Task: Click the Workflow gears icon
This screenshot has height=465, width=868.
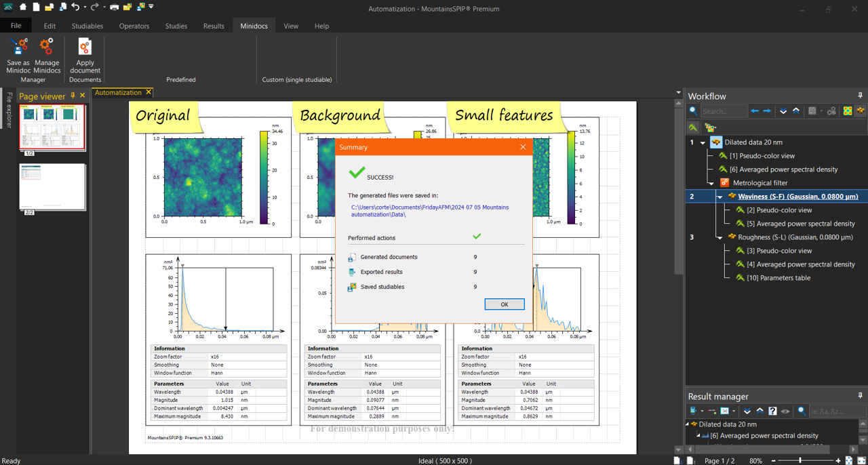Action: click(x=831, y=111)
